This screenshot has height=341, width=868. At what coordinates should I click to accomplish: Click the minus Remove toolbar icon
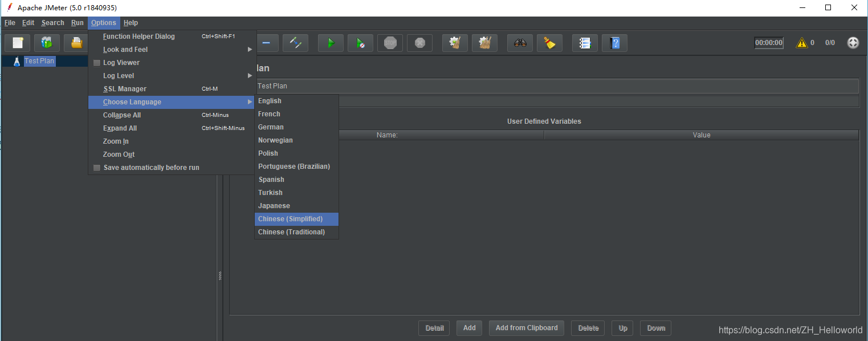(266, 43)
